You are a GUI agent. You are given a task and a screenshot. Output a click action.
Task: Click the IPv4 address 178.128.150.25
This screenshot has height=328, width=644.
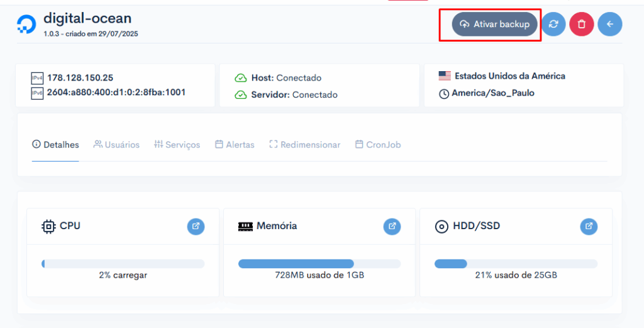point(80,77)
